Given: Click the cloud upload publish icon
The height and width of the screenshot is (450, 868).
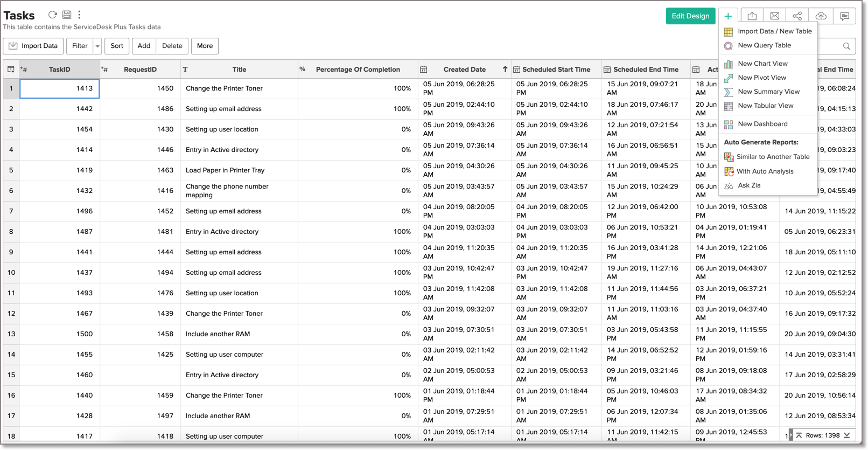Looking at the screenshot, I should point(821,16).
